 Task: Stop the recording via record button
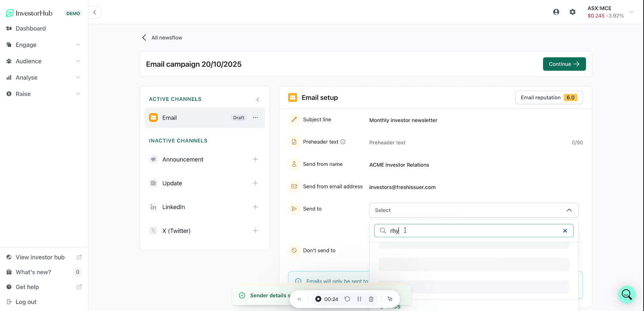pyautogui.click(x=318, y=299)
